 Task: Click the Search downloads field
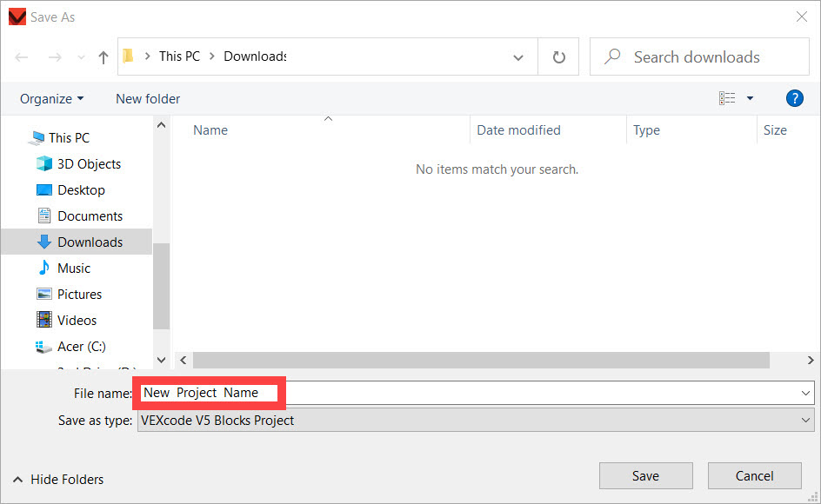(x=699, y=56)
